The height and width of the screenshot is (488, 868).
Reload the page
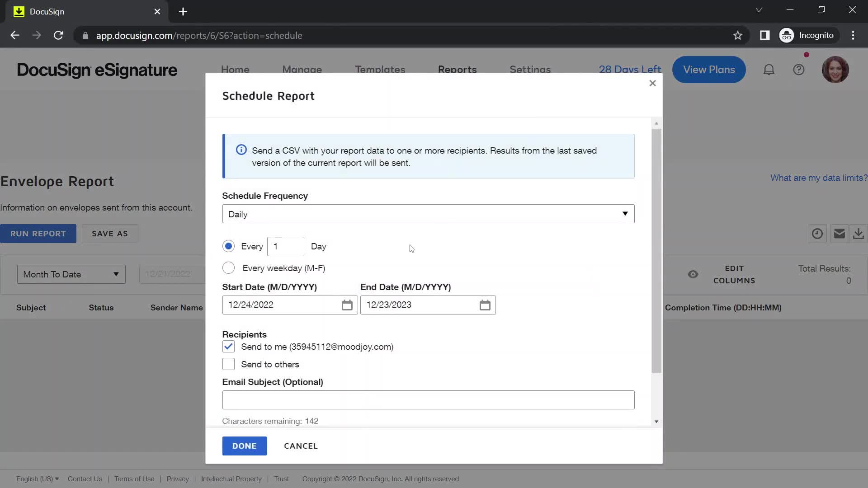[x=58, y=35]
